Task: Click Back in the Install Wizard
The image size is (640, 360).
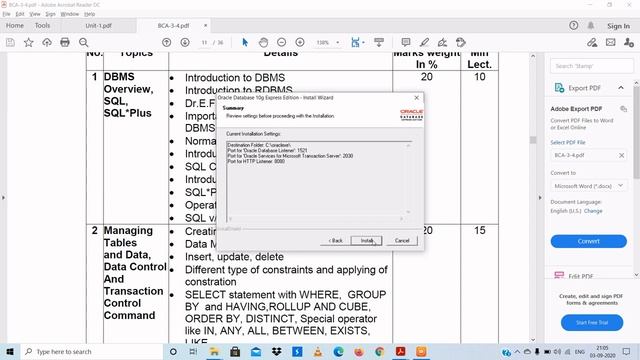Action: (x=335, y=240)
